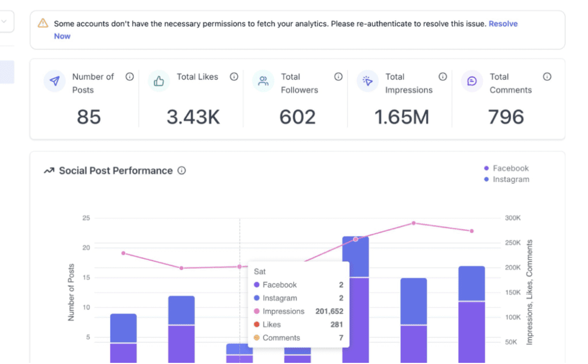Open the info icon beside Total Impressions
Screen dimensions: 588x364
click(443, 76)
